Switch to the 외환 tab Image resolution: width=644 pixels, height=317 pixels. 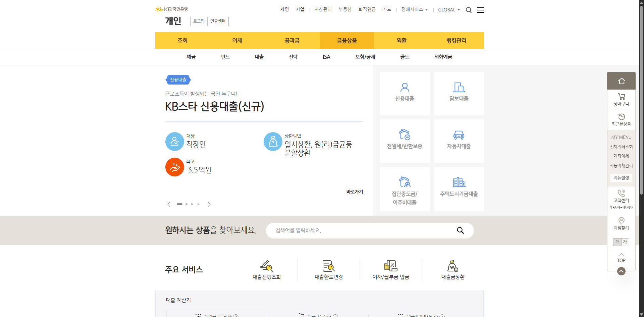coord(401,40)
